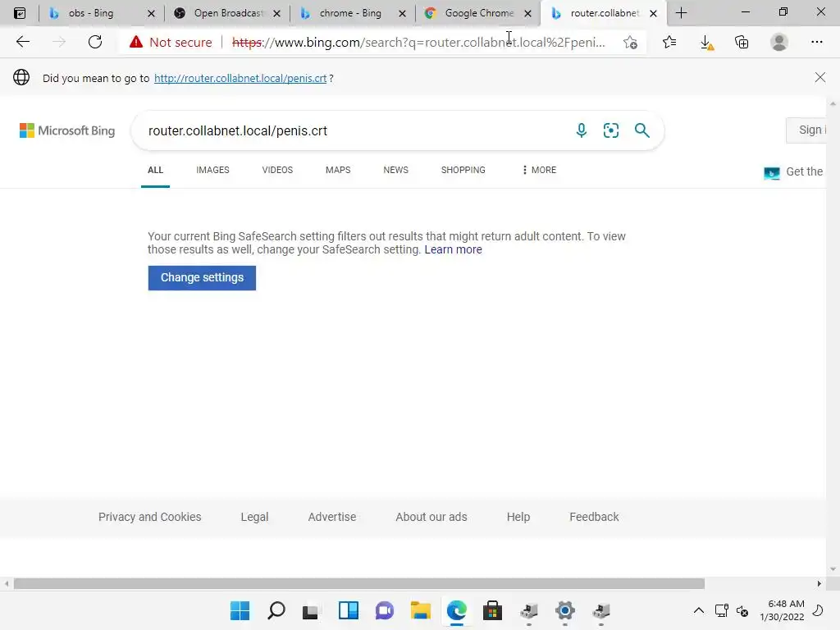The height and width of the screenshot is (630, 840).
Task: Close the 'Google Chrome' tab
Action: point(527,13)
